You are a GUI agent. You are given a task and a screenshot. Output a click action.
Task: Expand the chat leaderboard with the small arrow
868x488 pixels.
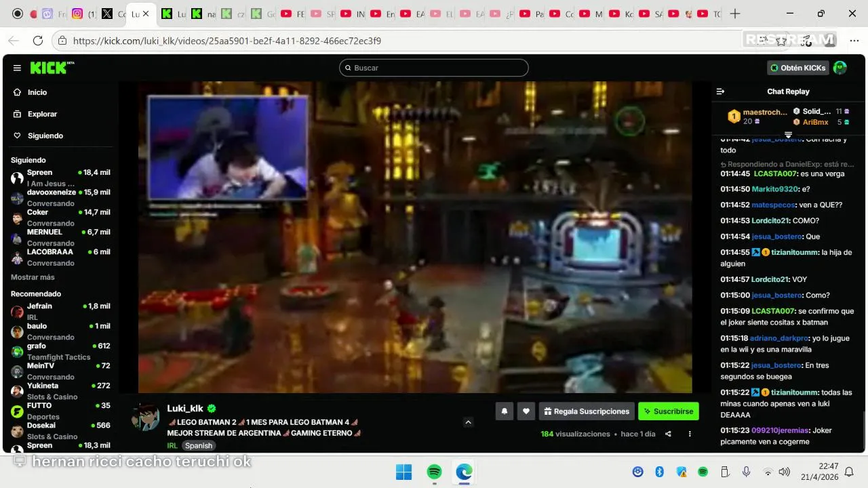788,134
